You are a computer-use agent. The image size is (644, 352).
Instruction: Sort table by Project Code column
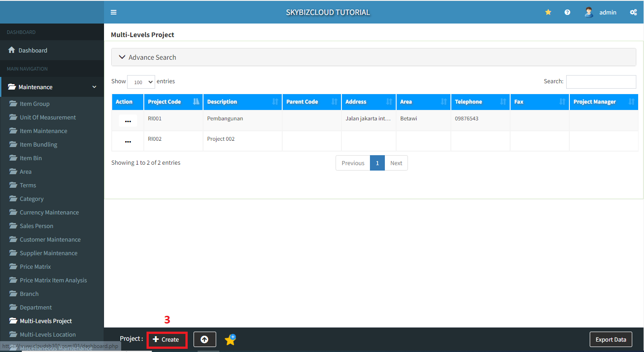tap(173, 102)
